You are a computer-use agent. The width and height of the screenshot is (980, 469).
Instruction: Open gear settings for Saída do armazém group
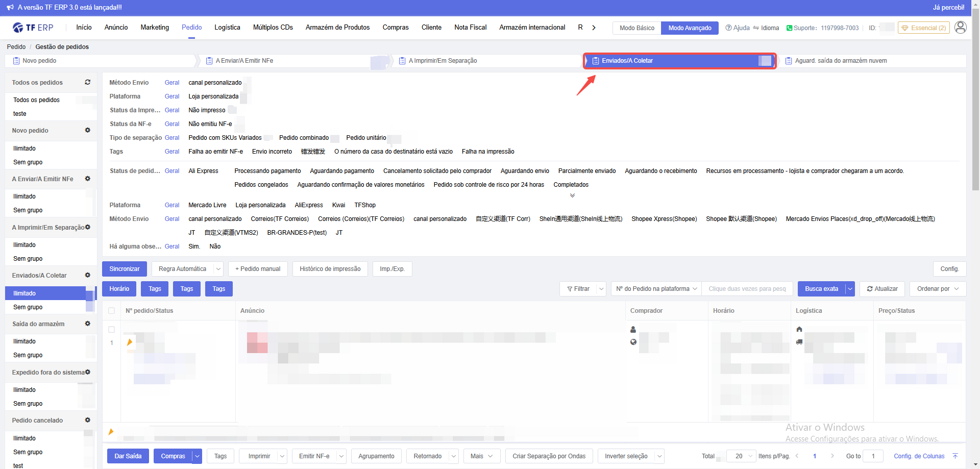[x=88, y=324]
